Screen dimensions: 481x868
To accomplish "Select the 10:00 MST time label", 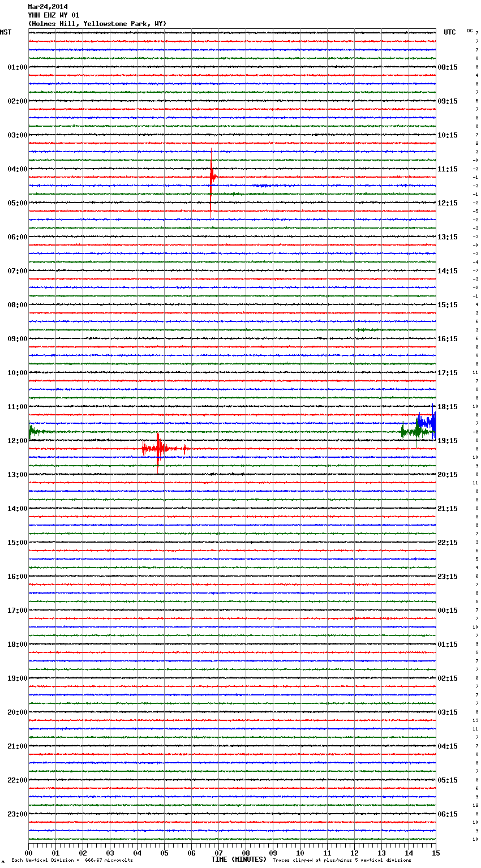I will point(17,373).
